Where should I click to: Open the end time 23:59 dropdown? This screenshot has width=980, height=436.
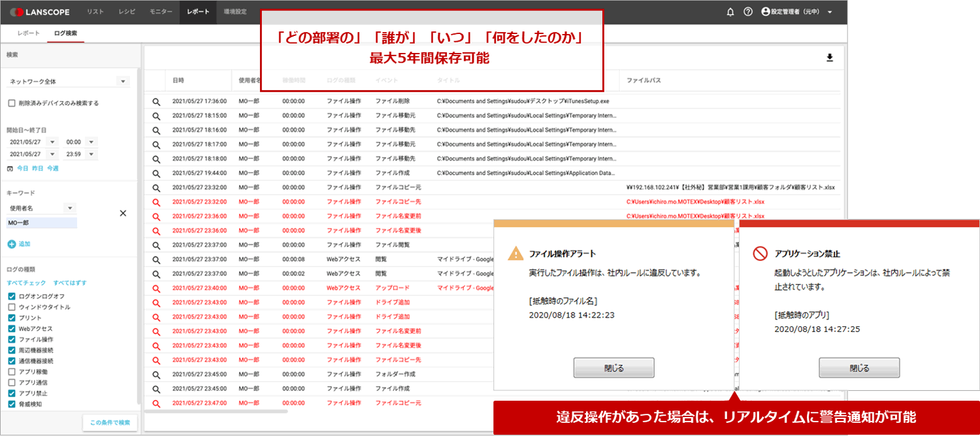[81, 154]
